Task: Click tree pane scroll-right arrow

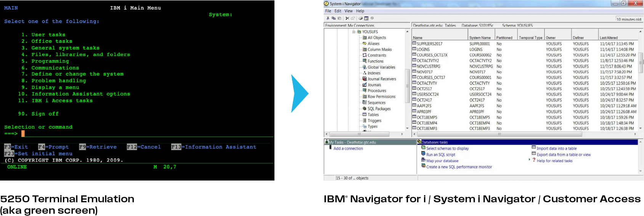Action: click(x=402, y=134)
